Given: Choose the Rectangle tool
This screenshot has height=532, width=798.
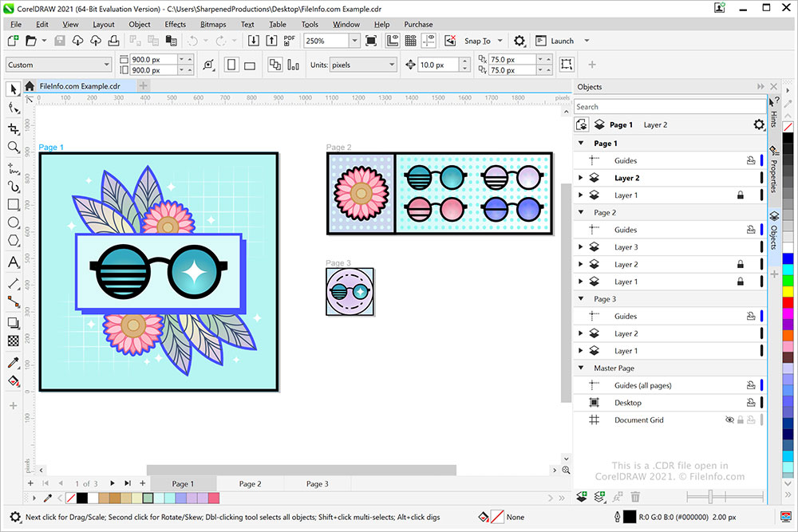Looking at the screenshot, I should pyautogui.click(x=13, y=205).
